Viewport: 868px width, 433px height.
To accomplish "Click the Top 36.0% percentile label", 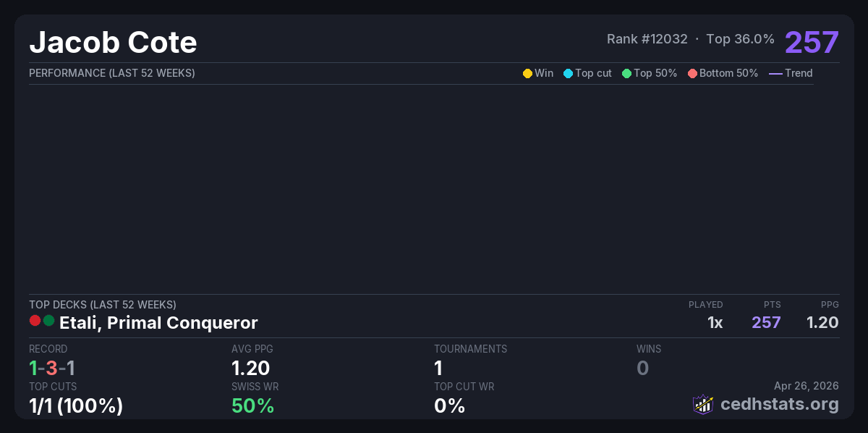I will pyautogui.click(x=740, y=39).
